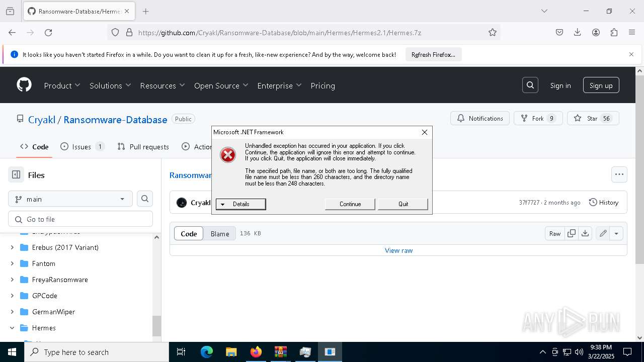The width and height of the screenshot is (644, 362).
Task: Open main branch selector dropdown
Action: point(70,199)
